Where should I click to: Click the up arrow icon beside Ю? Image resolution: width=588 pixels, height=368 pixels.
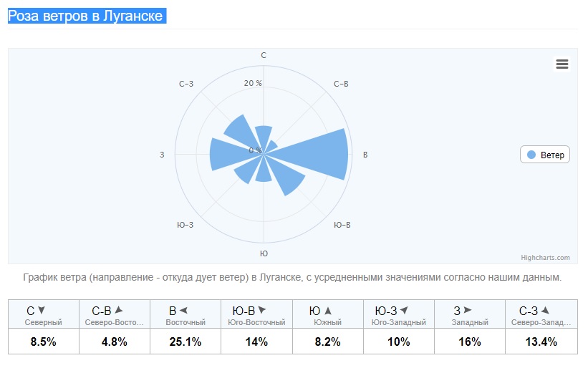coord(328,311)
